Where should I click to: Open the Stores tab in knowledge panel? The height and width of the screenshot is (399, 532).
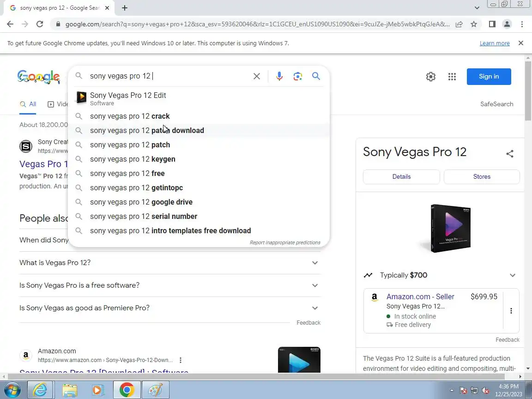click(x=482, y=177)
